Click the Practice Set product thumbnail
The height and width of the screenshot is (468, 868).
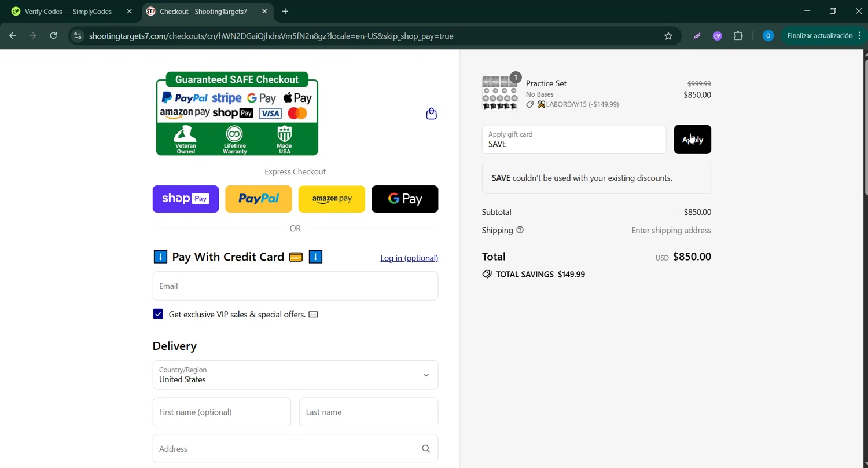500,93
